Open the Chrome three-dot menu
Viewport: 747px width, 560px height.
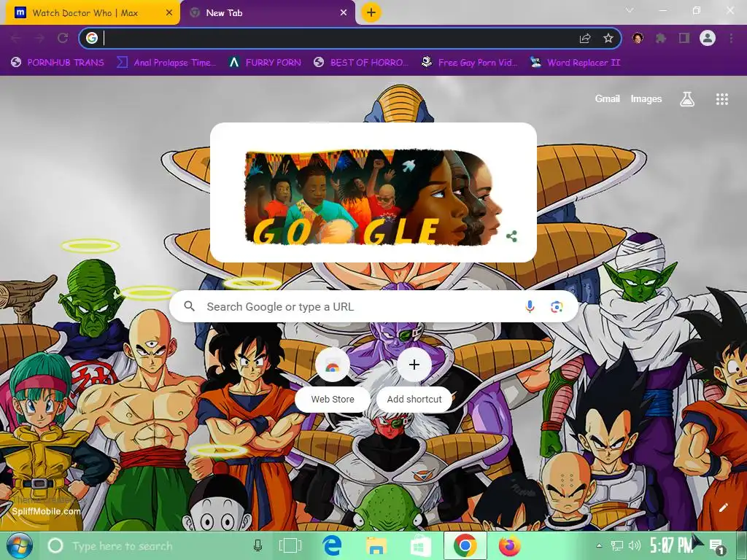731,38
